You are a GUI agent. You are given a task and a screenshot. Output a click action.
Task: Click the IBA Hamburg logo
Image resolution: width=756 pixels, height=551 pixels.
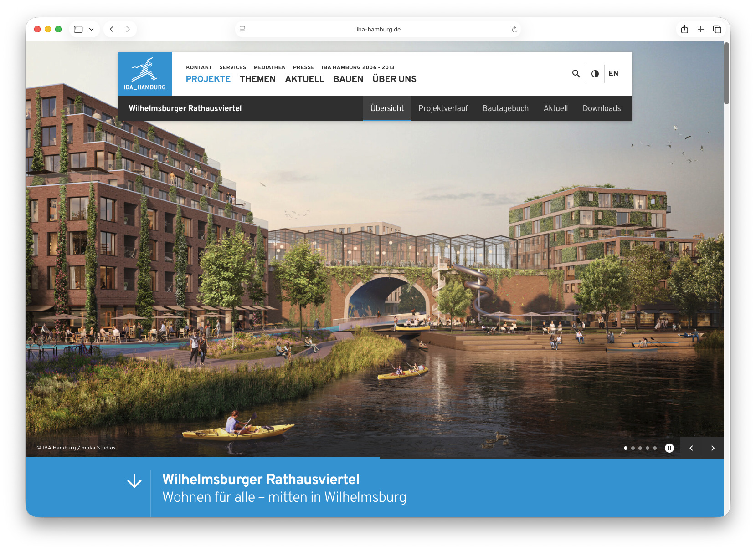point(144,74)
